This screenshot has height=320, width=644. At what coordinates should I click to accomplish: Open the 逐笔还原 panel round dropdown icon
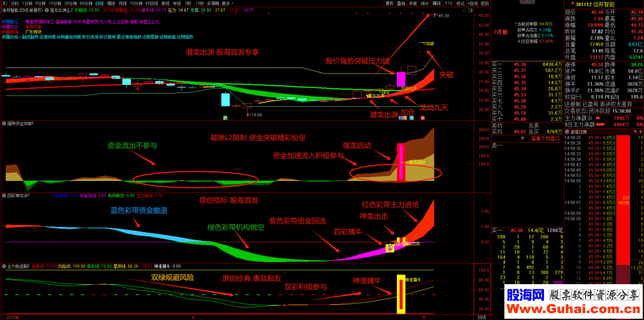(567, 131)
